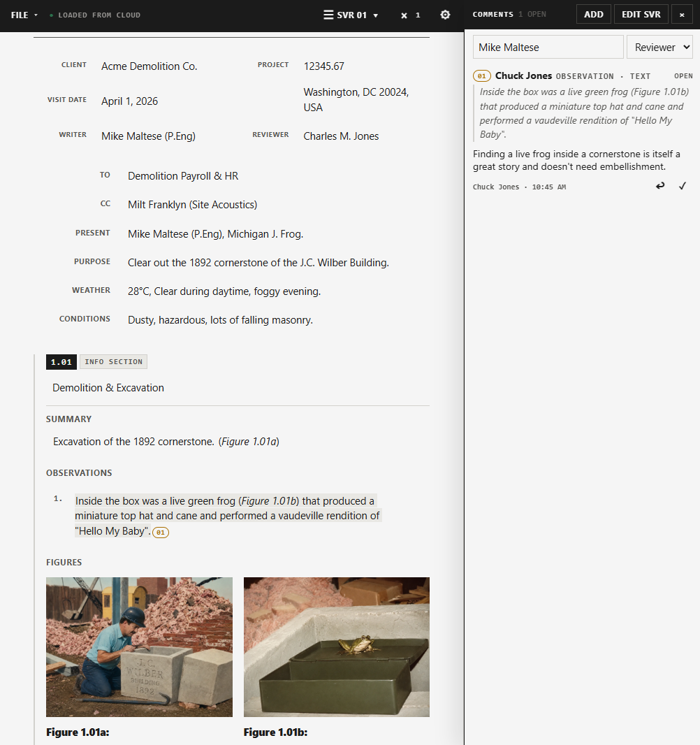Click the OBSERVATIONS heading
The width and height of the screenshot is (700, 745).
pos(79,473)
